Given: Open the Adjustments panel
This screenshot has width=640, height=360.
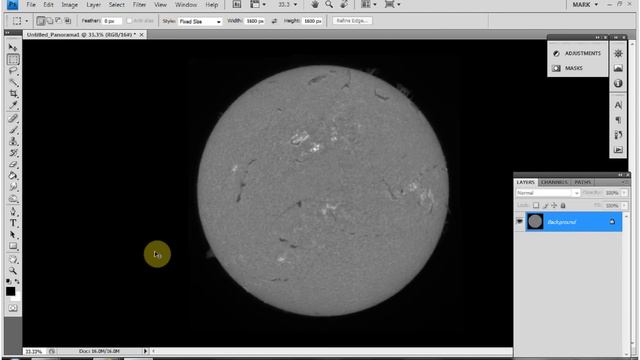Looking at the screenshot, I should click(x=577, y=53).
